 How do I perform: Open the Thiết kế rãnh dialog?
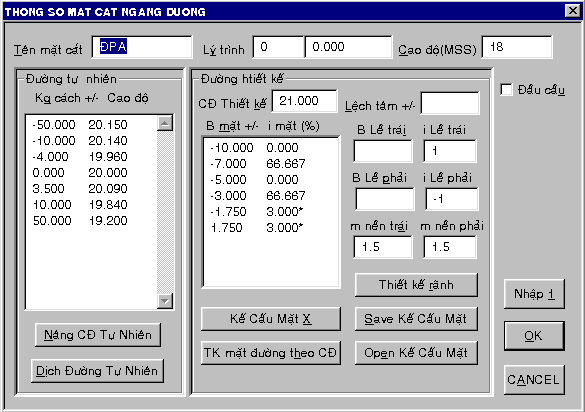coord(416,285)
